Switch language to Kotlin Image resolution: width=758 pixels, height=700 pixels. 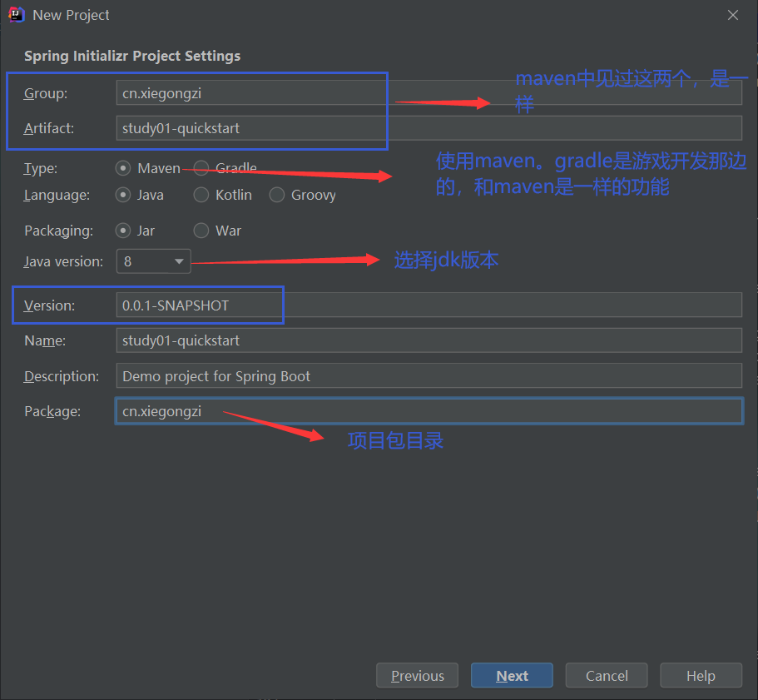pyautogui.click(x=201, y=195)
